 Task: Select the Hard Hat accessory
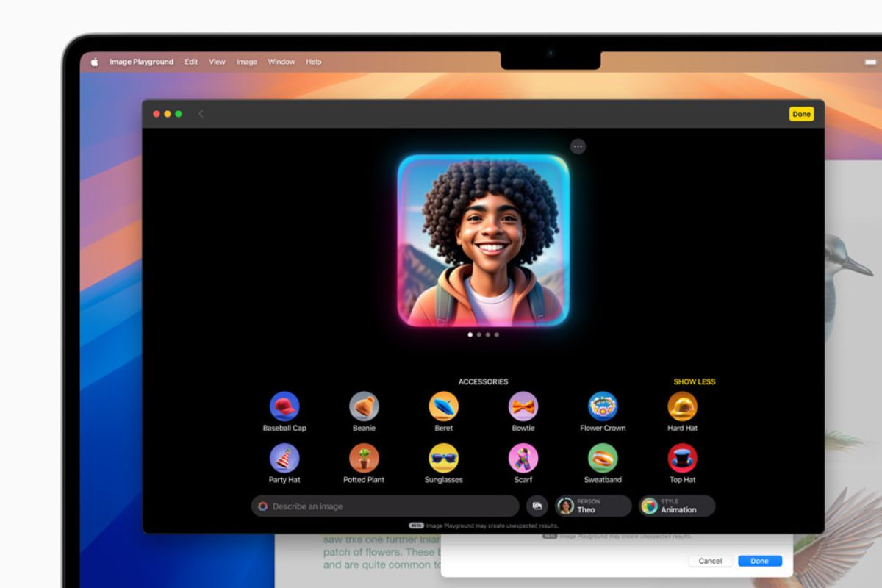(681, 407)
